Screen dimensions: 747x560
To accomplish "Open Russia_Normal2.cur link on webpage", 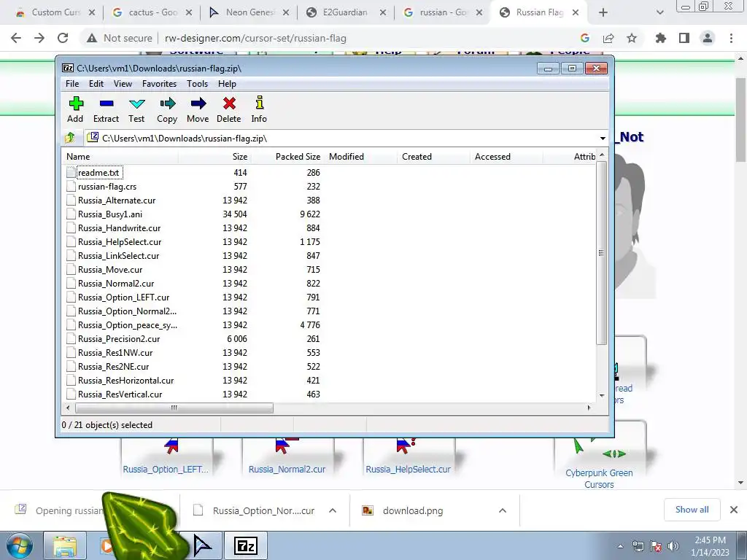I will pyautogui.click(x=287, y=470).
